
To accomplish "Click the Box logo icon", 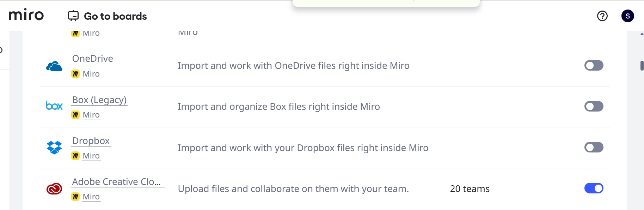I will point(54,106).
